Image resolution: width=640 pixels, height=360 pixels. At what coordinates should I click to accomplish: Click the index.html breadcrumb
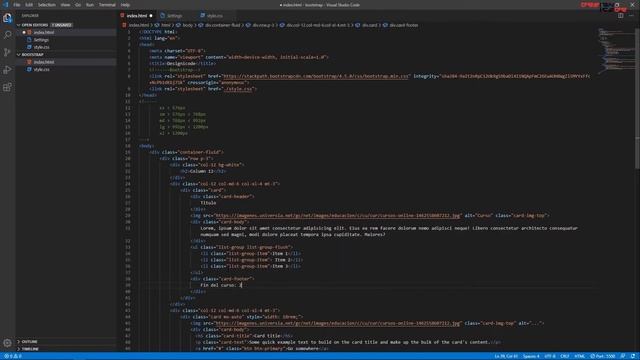[139, 25]
